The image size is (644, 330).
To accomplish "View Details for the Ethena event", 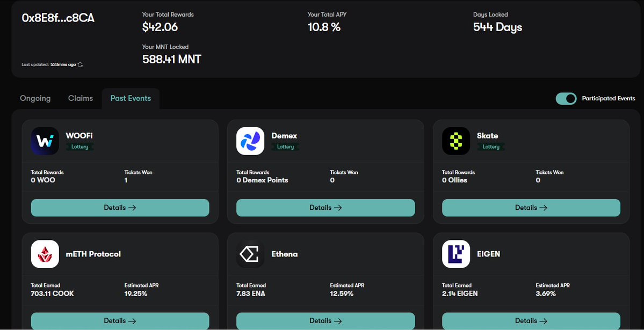I will (x=325, y=320).
